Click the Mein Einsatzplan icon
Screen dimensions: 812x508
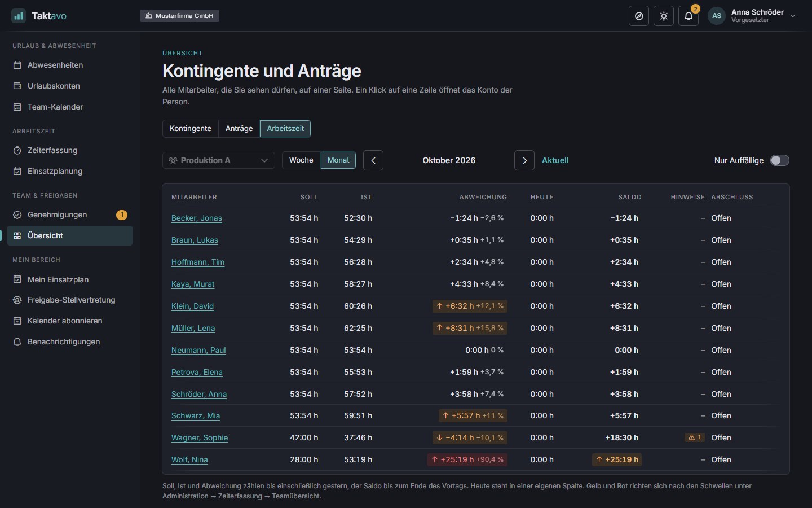[x=17, y=279]
